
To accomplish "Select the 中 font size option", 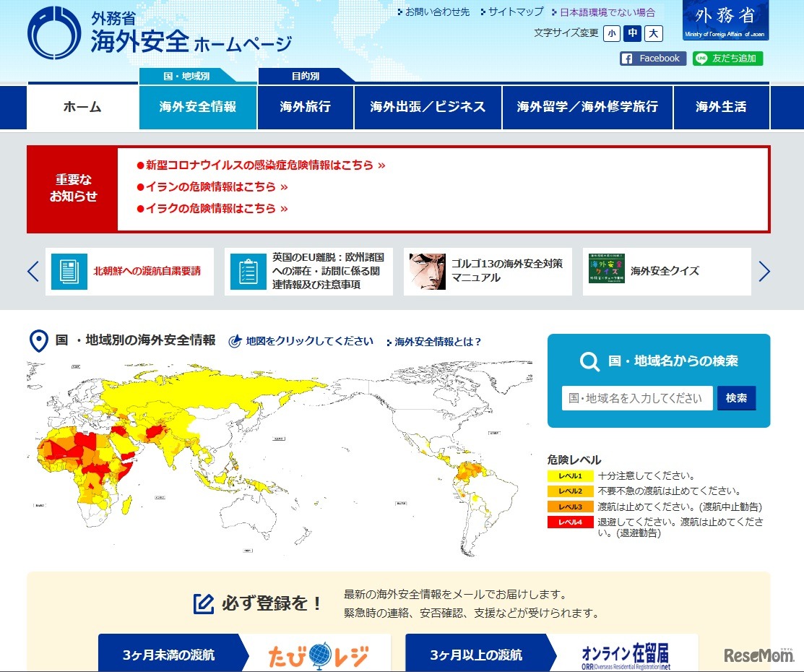I will (x=632, y=33).
